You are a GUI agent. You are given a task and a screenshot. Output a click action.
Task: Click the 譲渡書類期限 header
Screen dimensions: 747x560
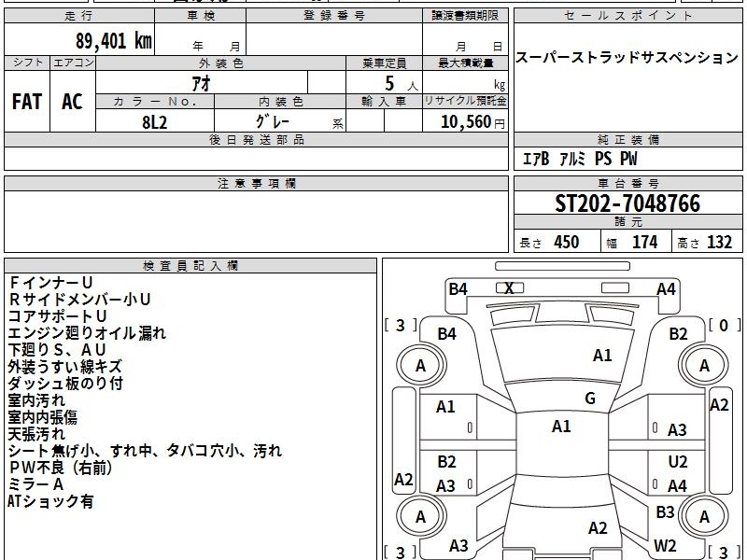[465, 16]
